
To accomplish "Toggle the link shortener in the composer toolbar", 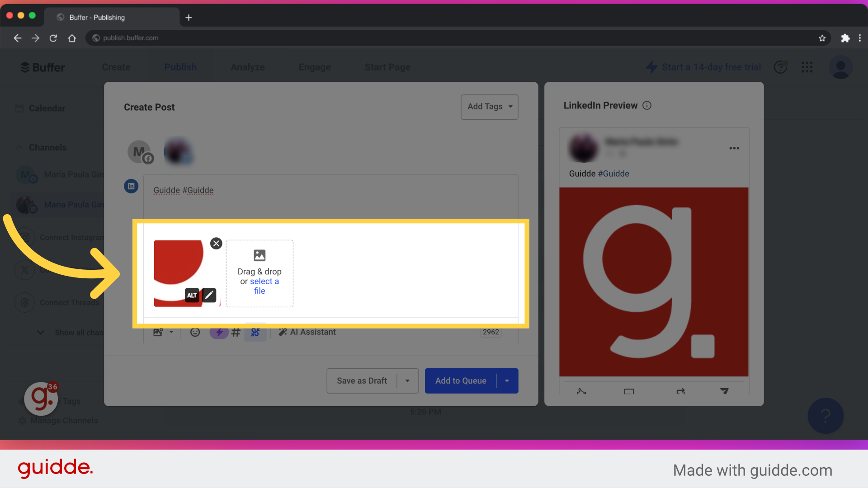I will click(x=255, y=332).
